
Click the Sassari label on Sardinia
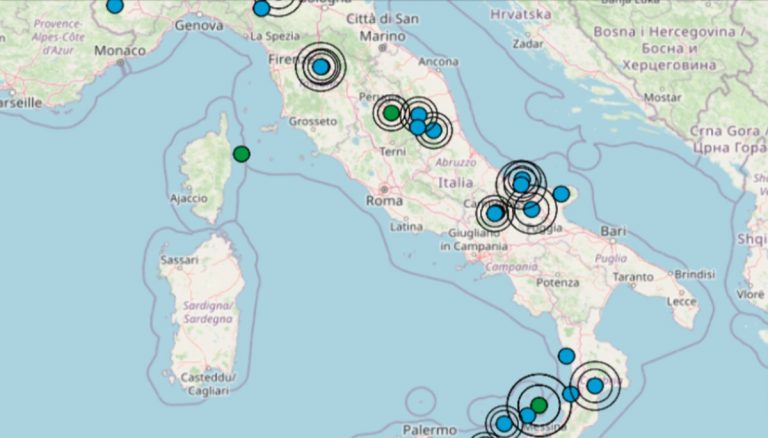coord(177,260)
